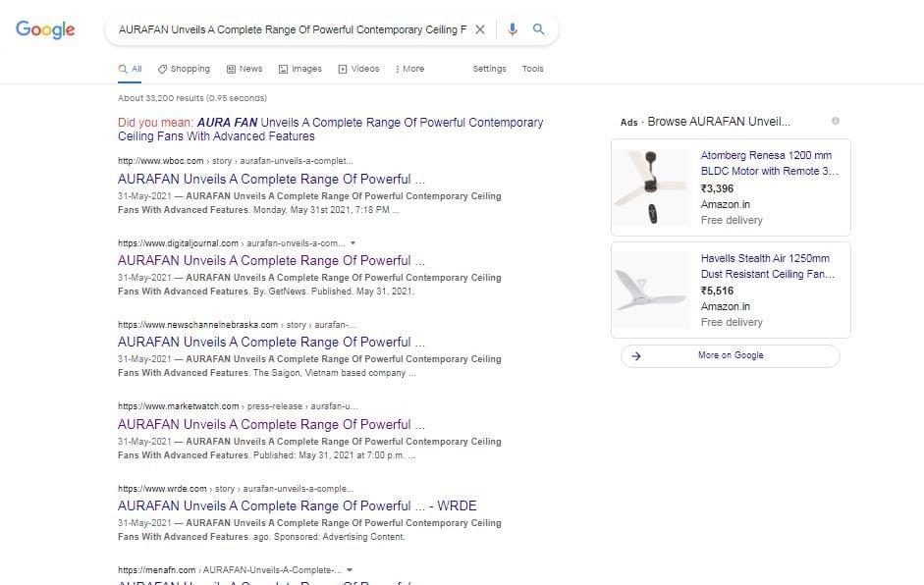Open Videos search via the play icon

pyautogui.click(x=343, y=68)
